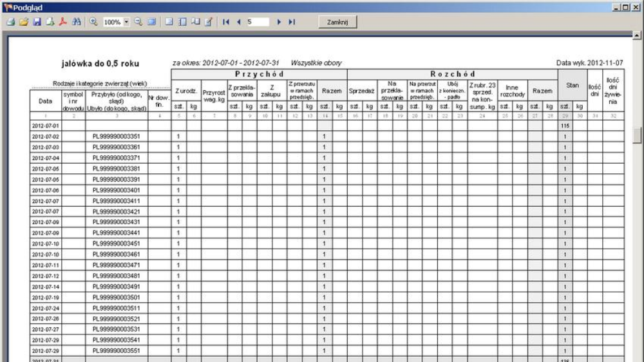This screenshot has height=362, width=644.
Task: Click the 'Nr dow. fin.' column header
Action: [159, 100]
